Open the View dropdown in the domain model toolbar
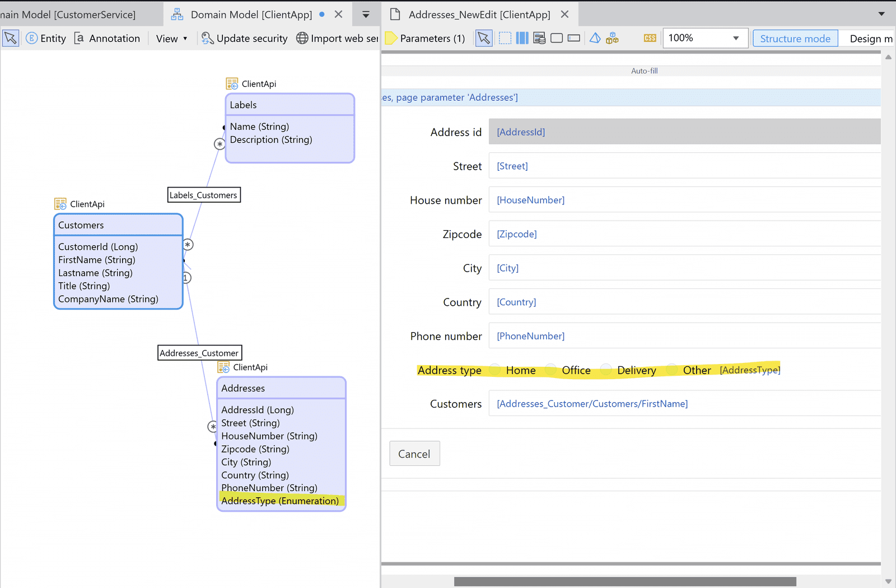This screenshot has width=896, height=588. 171,38
